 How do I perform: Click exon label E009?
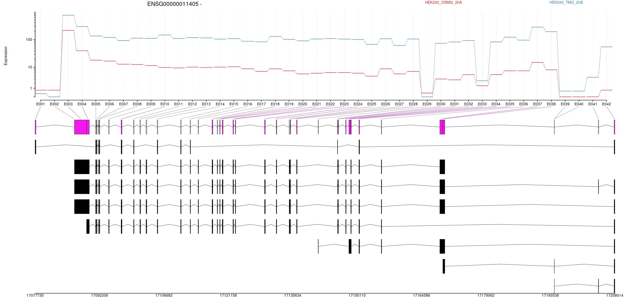click(151, 104)
